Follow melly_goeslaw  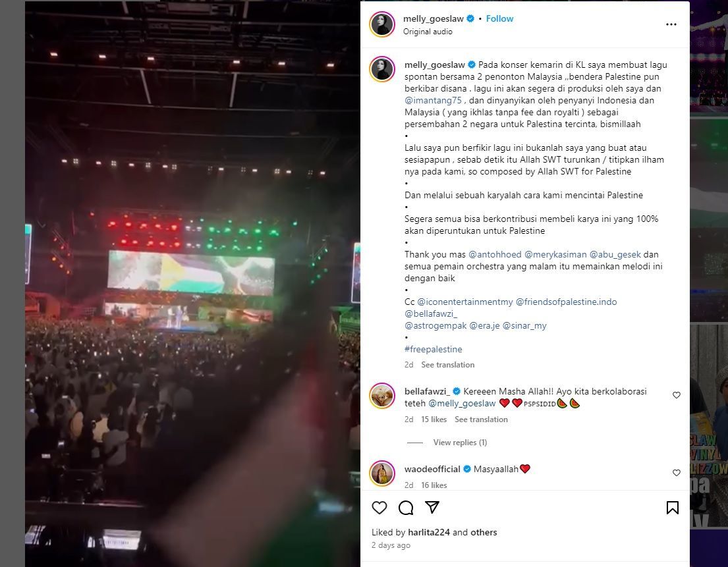499,18
